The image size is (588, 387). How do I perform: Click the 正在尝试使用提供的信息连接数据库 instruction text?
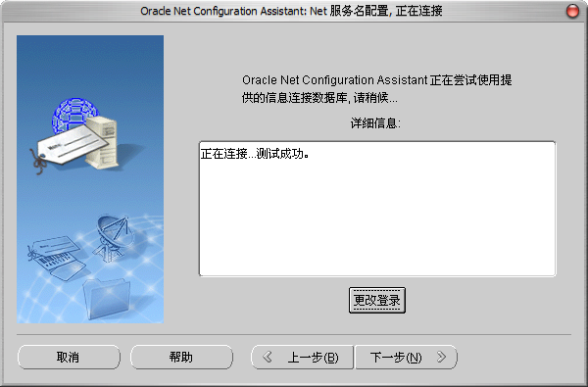(x=377, y=89)
